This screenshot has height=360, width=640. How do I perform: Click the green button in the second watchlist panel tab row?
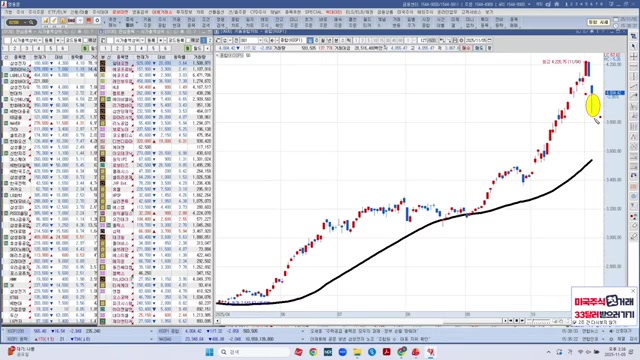click(x=187, y=48)
